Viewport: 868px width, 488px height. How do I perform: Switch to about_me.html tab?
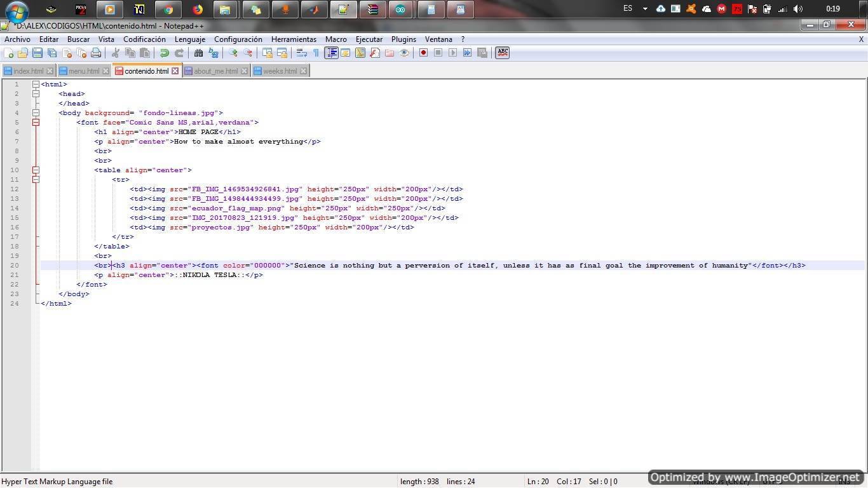215,71
